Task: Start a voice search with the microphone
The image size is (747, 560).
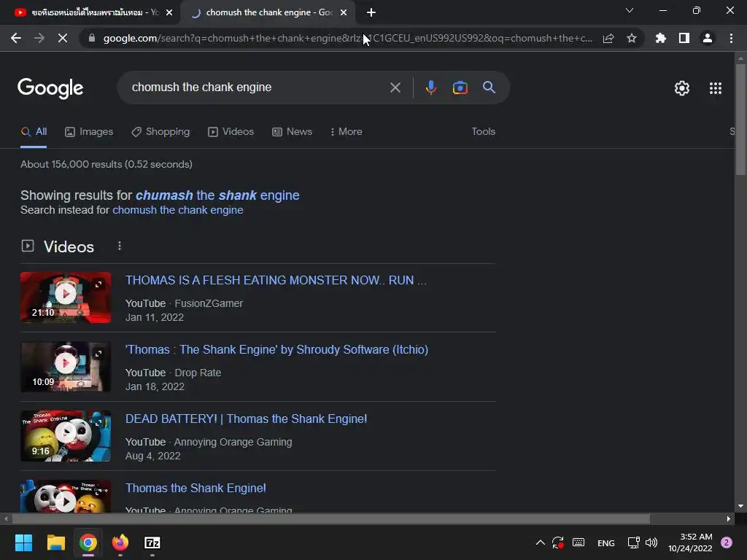Action: coord(430,87)
